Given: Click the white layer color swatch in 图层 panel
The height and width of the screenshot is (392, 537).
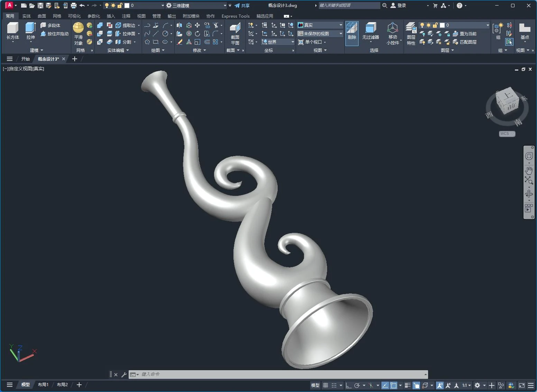Looking at the screenshot, I should (442, 25).
